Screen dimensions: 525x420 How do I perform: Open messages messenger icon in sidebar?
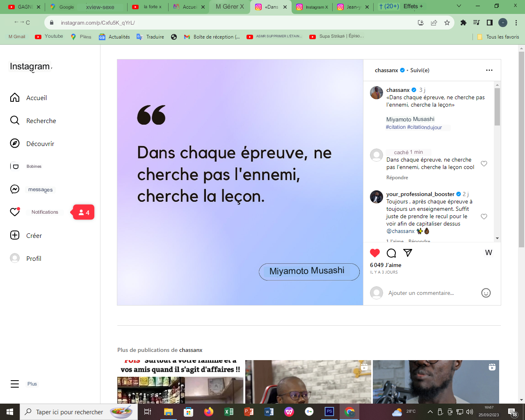(15, 189)
